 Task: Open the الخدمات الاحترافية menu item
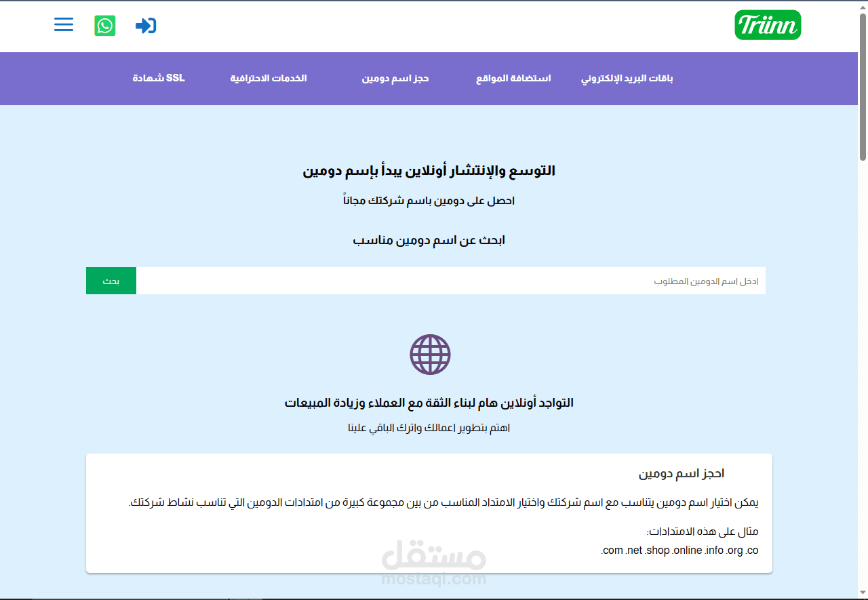click(269, 79)
